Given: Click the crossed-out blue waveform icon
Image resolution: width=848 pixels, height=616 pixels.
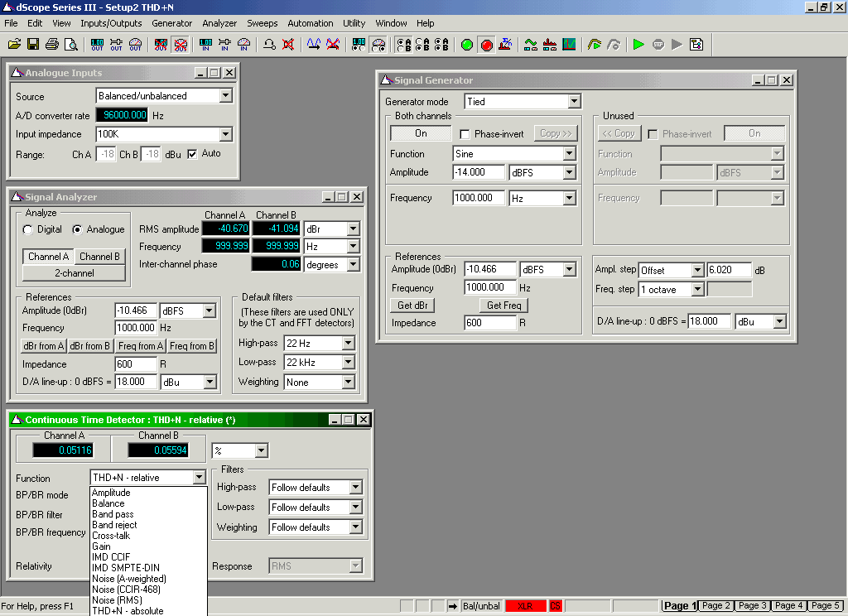Looking at the screenshot, I should [333, 45].
